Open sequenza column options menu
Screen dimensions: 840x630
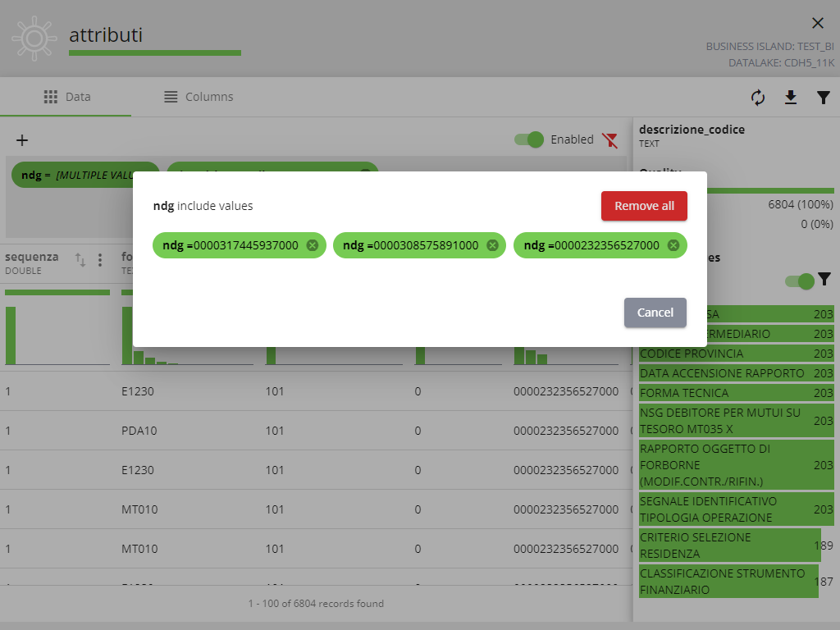coord(100,260)
